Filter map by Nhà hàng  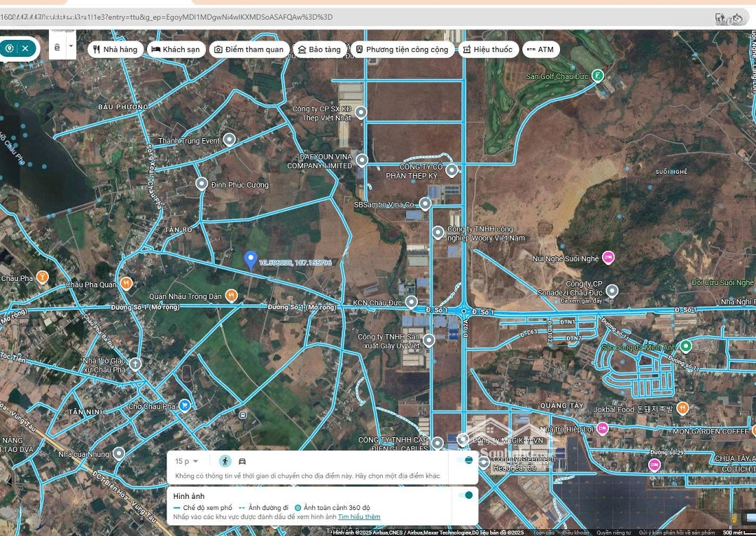(x=115, y=49)
